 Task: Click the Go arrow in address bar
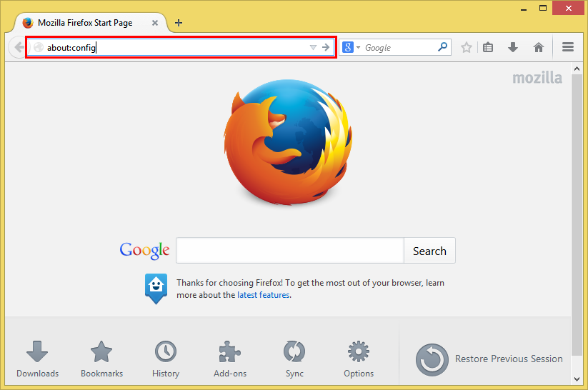pyautogui.click(x=326, y=47)
